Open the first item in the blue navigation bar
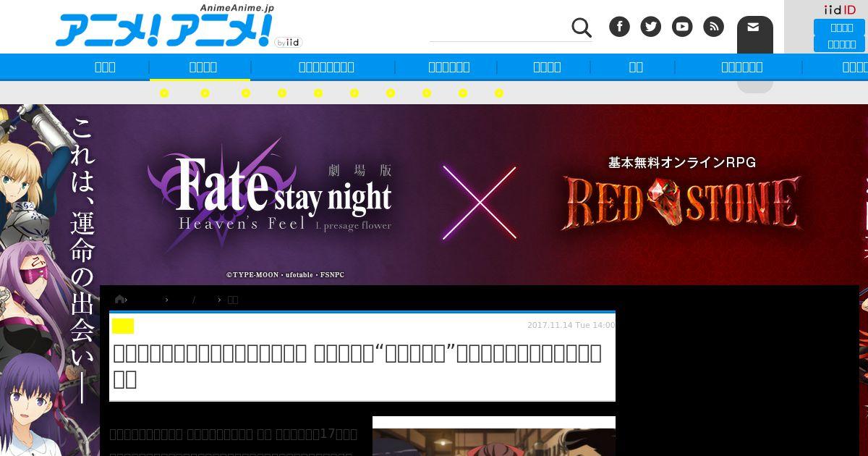The width and height of the screenshot is (868, 456). click(105, 67)
